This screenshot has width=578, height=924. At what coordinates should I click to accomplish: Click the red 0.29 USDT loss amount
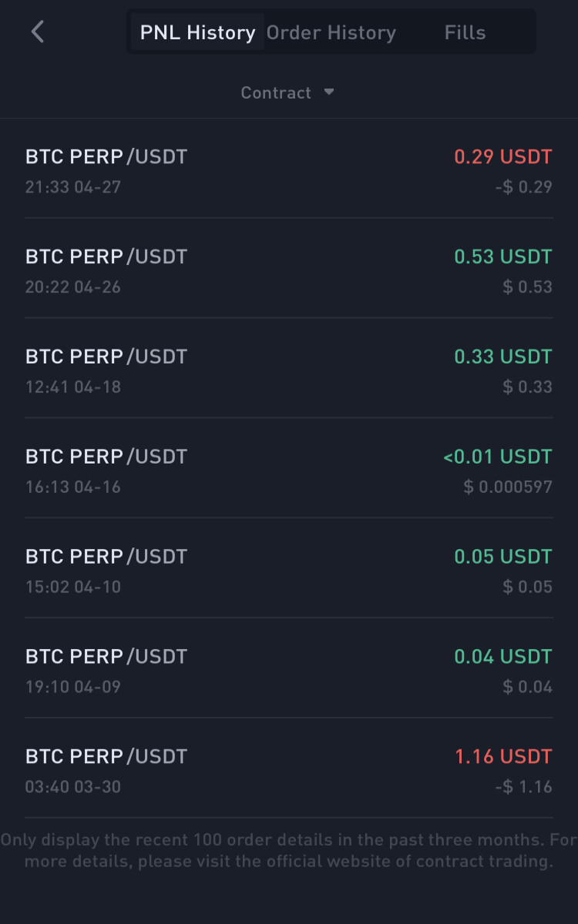pyautogui.click(x=503, y=157)
